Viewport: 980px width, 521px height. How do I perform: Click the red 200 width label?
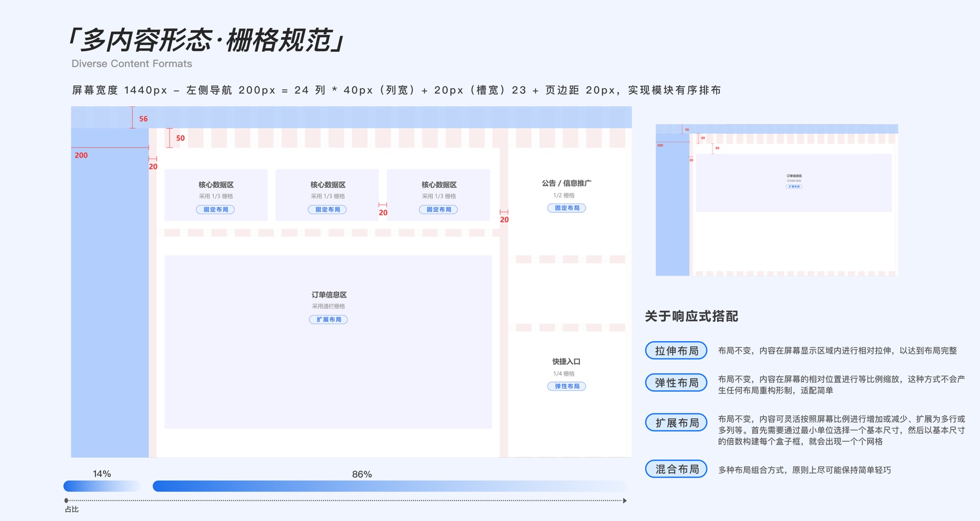point(81,155)
